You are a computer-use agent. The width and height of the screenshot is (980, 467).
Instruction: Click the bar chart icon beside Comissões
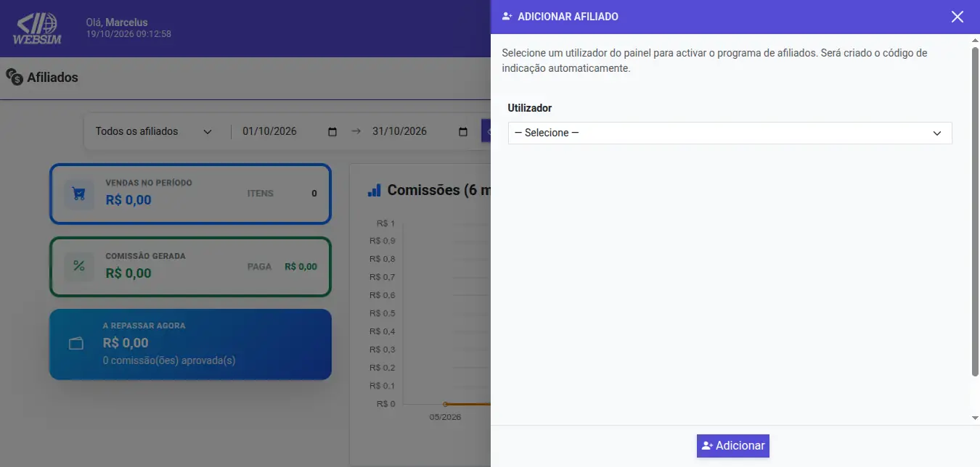point(375,190)
